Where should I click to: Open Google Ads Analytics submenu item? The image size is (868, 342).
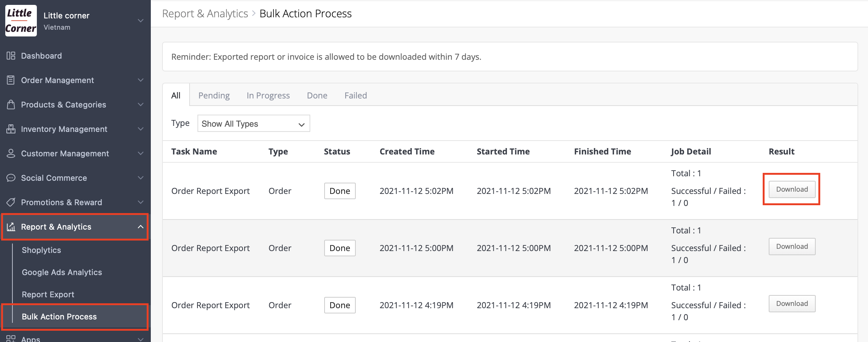[62, 272]
